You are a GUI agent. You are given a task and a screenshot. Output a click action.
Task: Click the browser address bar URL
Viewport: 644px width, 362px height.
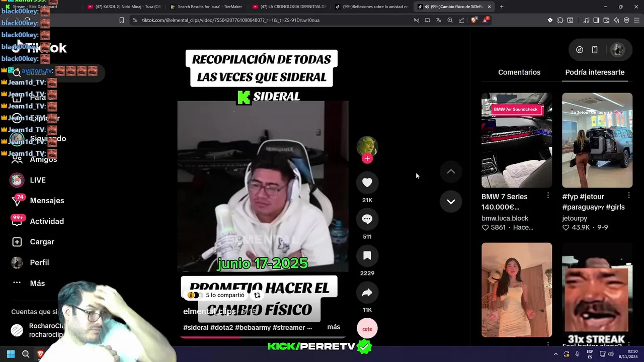230,20
